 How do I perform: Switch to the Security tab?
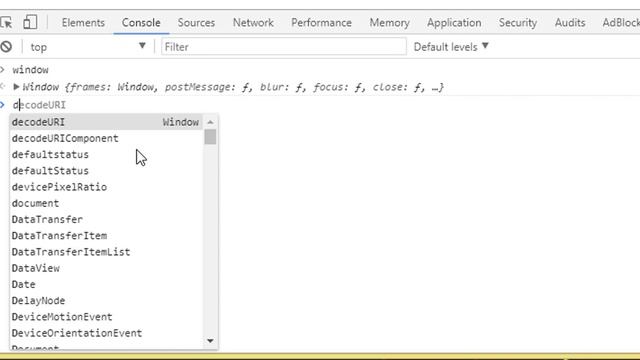pos(518,22)
